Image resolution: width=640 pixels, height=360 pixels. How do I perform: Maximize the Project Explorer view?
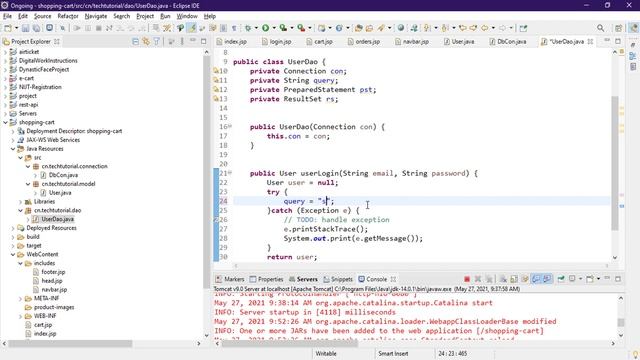pyautogui.click(x=203, y=41)
